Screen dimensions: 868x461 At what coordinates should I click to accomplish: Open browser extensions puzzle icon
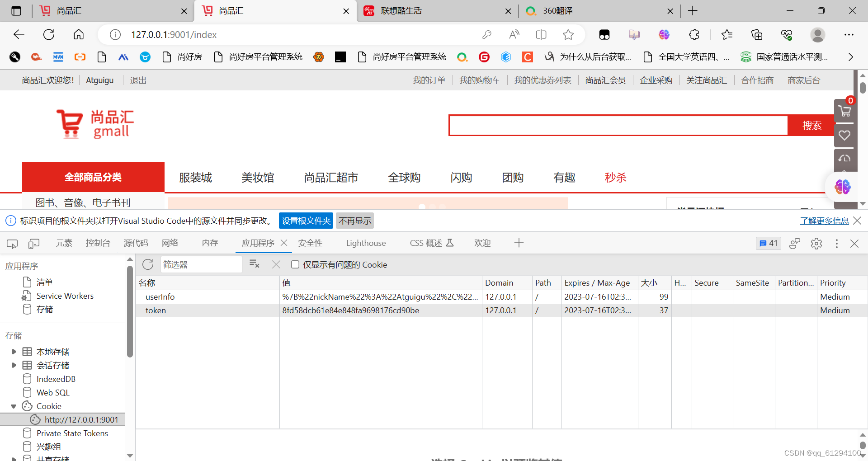(x=694, y=34)
